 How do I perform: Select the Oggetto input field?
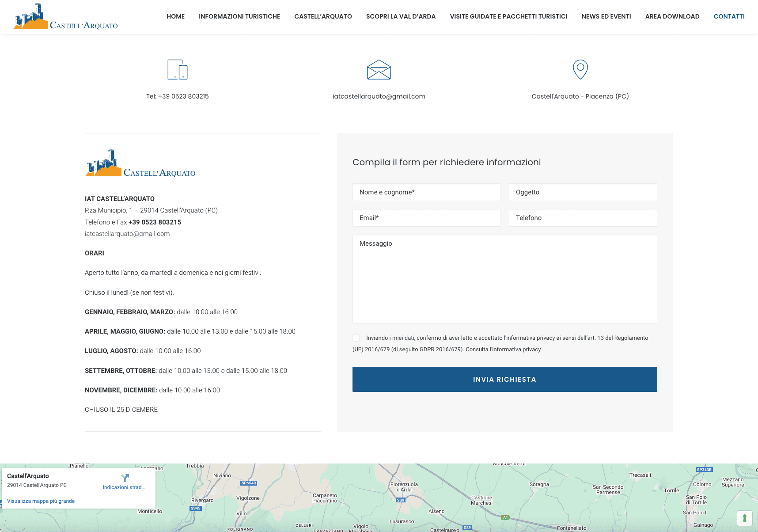click(583, 192)
